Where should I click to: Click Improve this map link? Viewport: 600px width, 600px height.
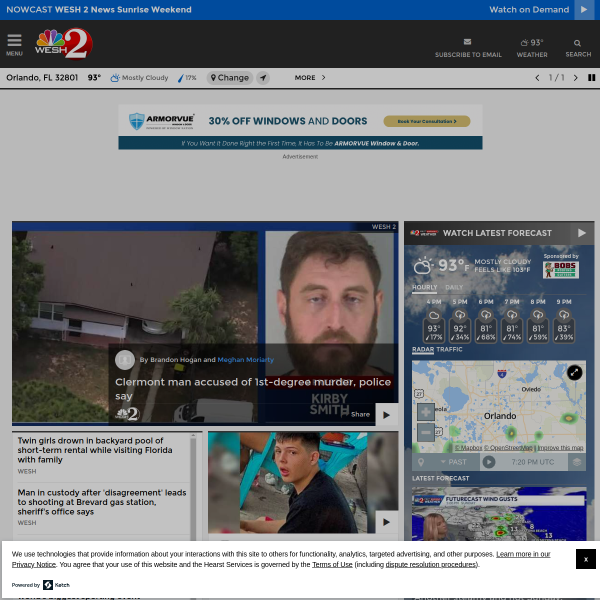560,448
